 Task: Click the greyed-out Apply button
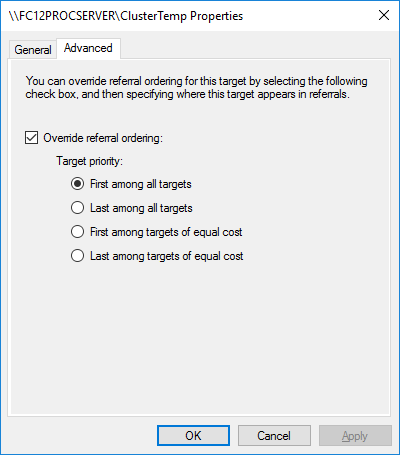pos(355,436)
